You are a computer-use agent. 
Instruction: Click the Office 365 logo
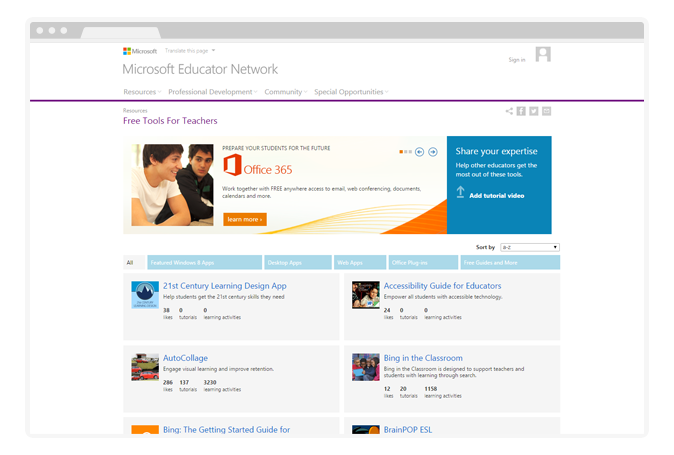click(257, 165)
